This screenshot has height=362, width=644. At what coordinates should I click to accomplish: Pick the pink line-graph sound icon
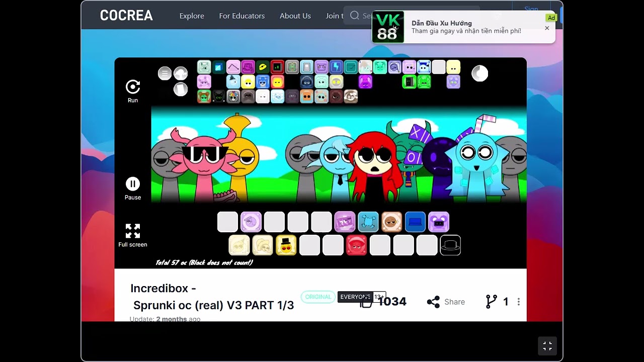click(x=233, y=67)
